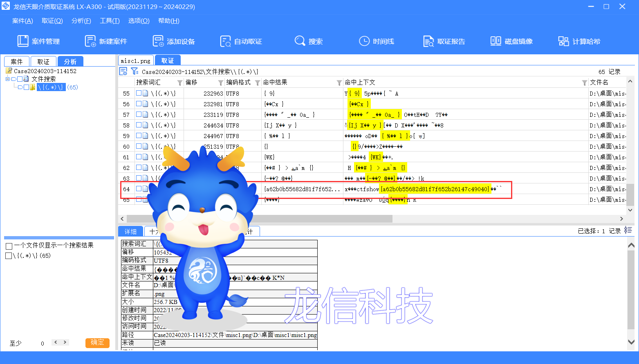The height and width of the screenshot is (364, 639).
Task: Click the horizontal scrollbar right arrow
Action: [621, 219]
